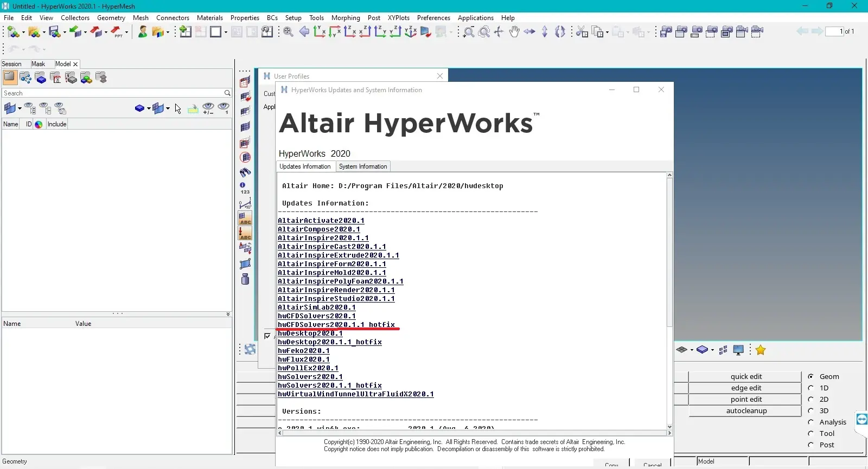Click the Open Model folder icon
The width and height of the screenshot is (868, 469).
[34, 32]
